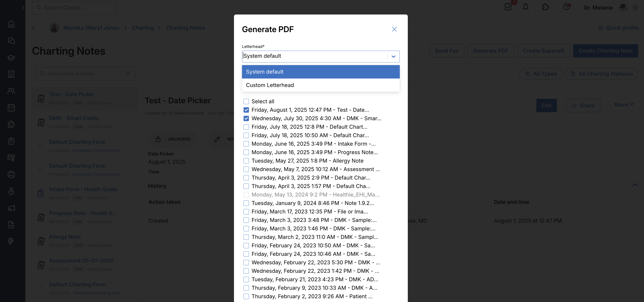
Task: Open the organization building sidebar icon
Action: (x=11, y=74)
